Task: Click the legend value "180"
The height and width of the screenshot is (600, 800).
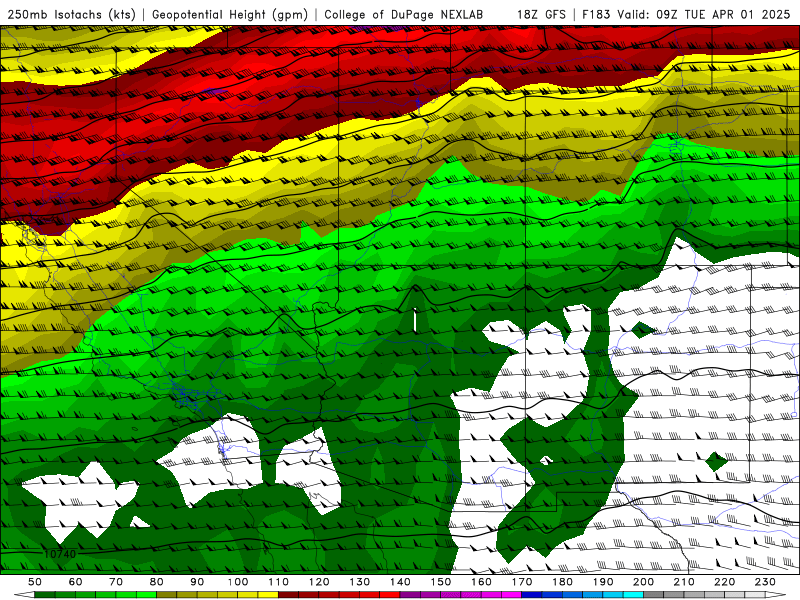Action: point(562,582)
